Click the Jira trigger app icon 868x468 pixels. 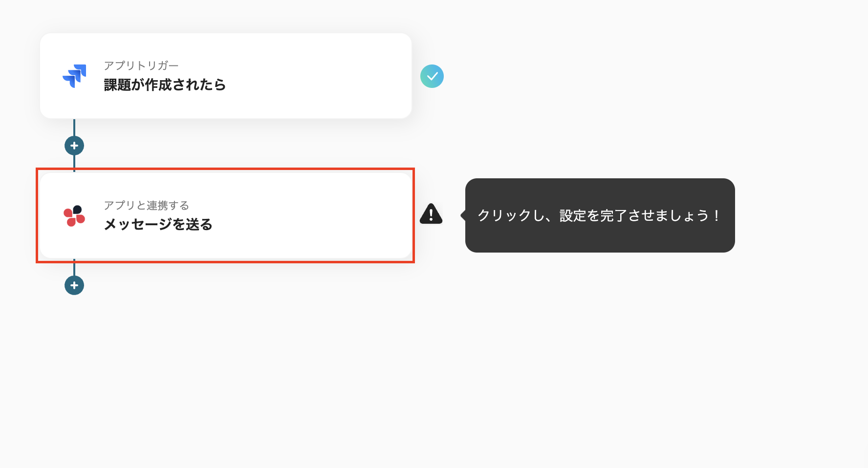[x=74, y=76]
